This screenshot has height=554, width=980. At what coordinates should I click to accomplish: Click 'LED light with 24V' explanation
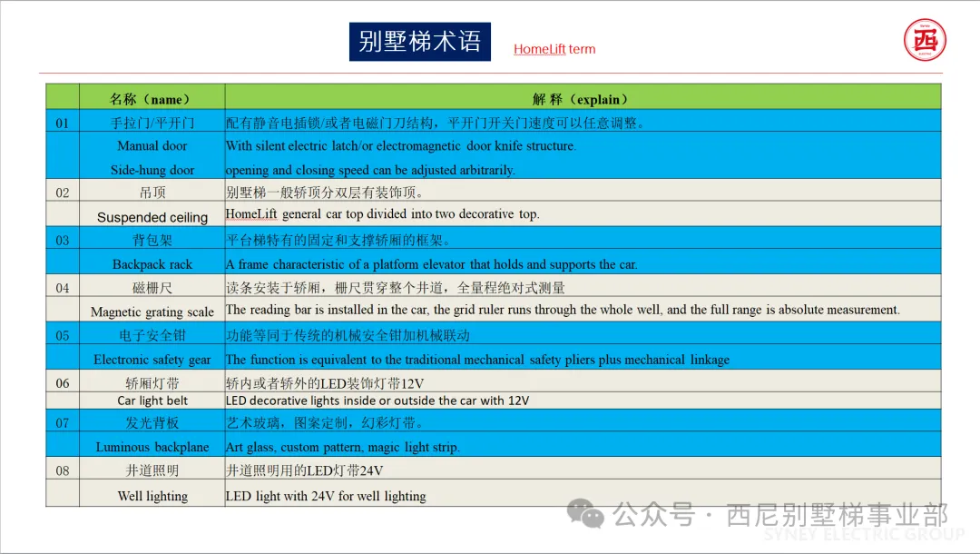[x=326, y=496]
